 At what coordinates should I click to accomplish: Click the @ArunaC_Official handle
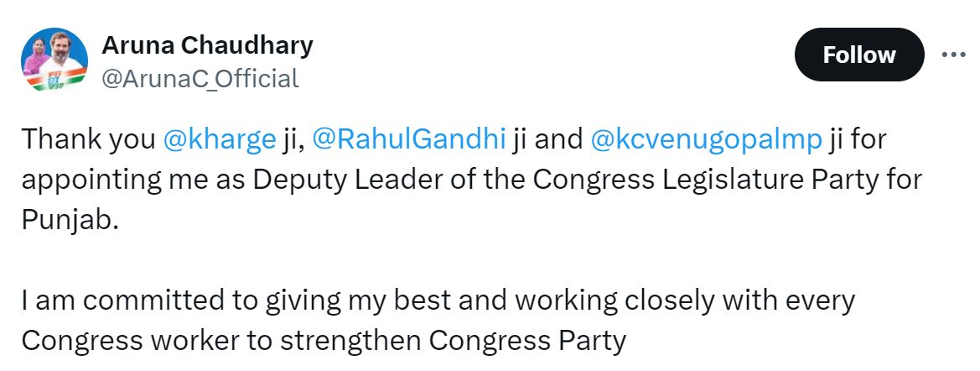coord(200,79)
